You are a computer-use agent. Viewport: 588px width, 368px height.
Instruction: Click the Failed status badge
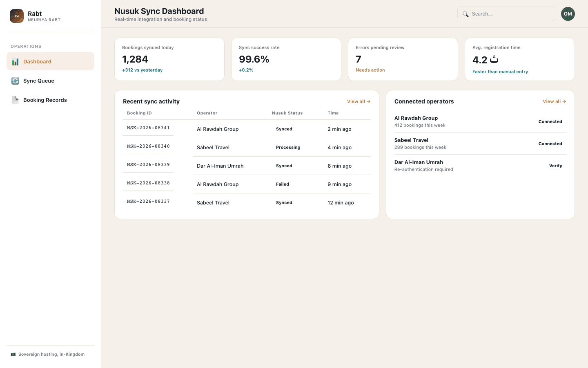(283, 184)
